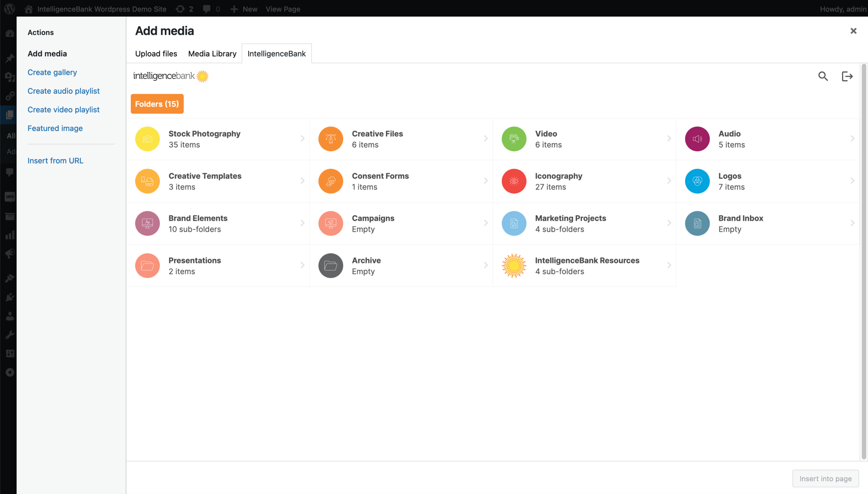Close the Add media dialog
This screenshot has width=868, height=494.
(853, 31)
